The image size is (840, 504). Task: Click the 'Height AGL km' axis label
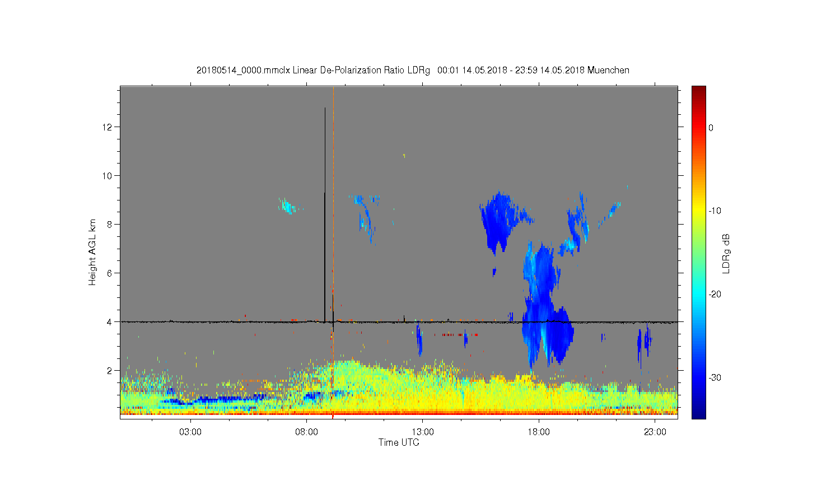92,252
